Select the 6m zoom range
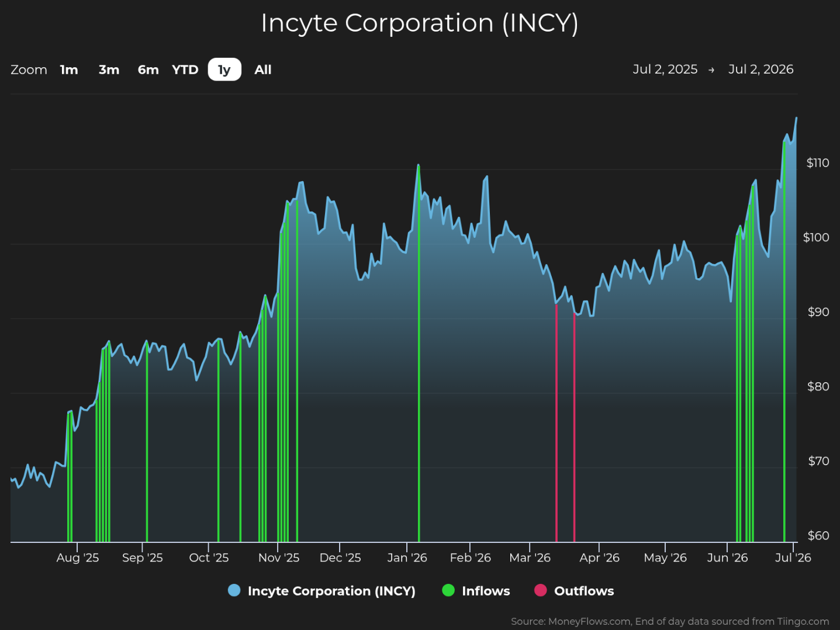Viewport: 840px width, 630px height. (x=148, y=70)
